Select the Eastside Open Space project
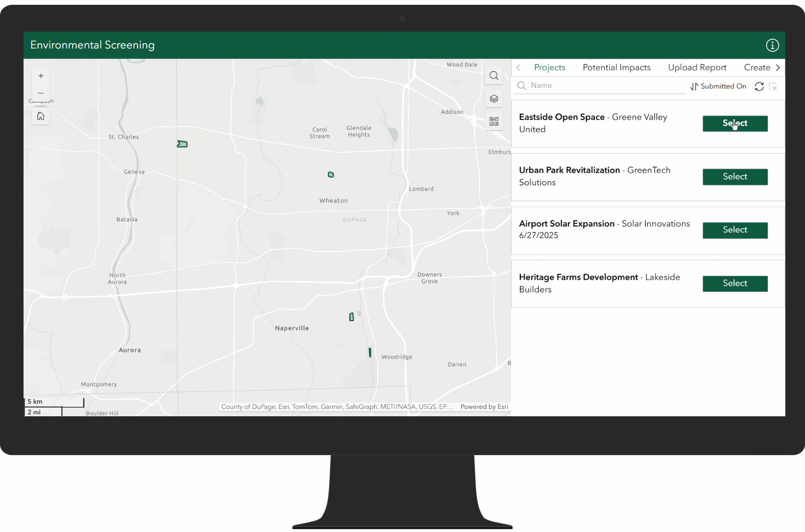The height and width of the screenshot is (532, 805). [735, 123]
